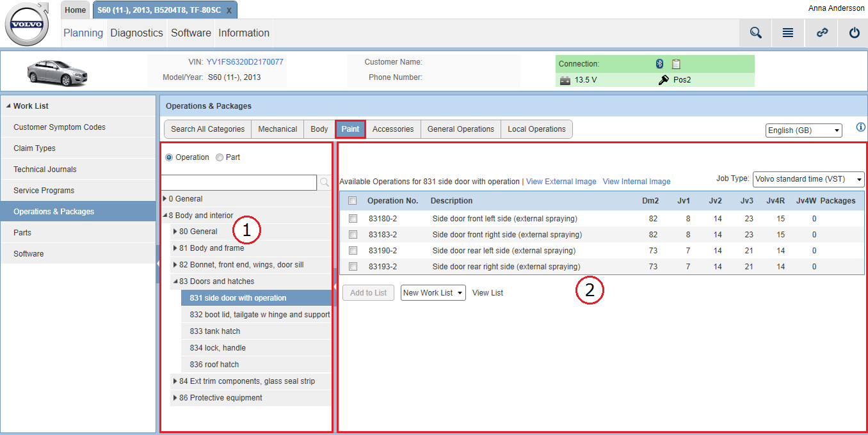Switch to Local Operations tab
Viewport: 868px width, 435px height.
coord(536,129)
